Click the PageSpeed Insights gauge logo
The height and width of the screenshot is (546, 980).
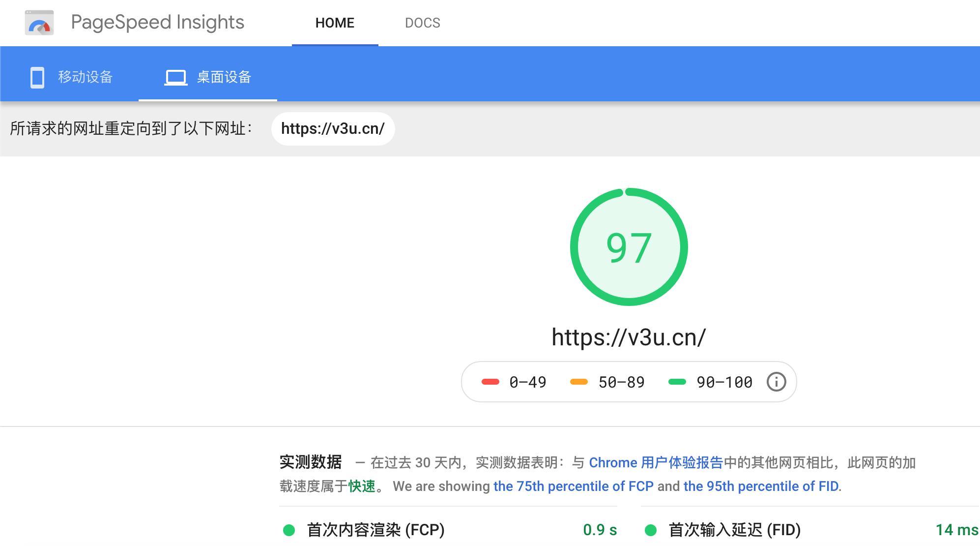click(x=40, y=23)
